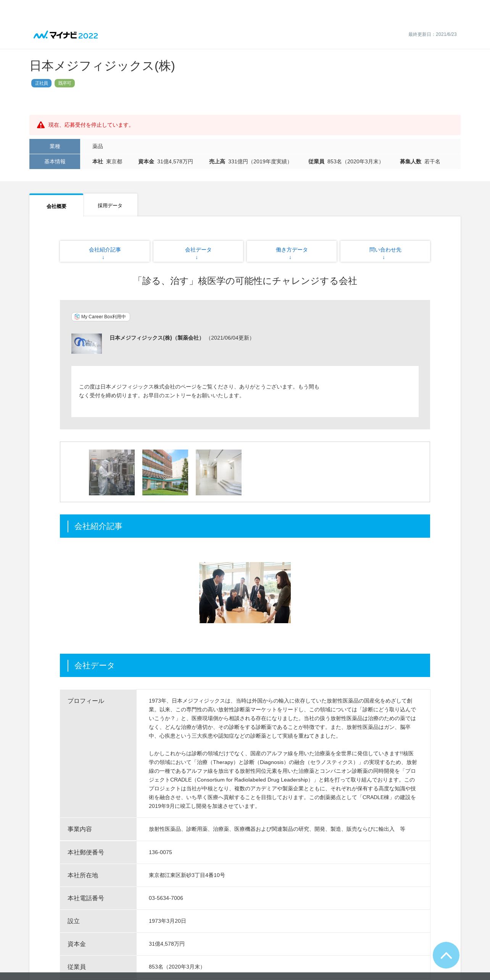Open the white corridor photo

coord(219,472)
